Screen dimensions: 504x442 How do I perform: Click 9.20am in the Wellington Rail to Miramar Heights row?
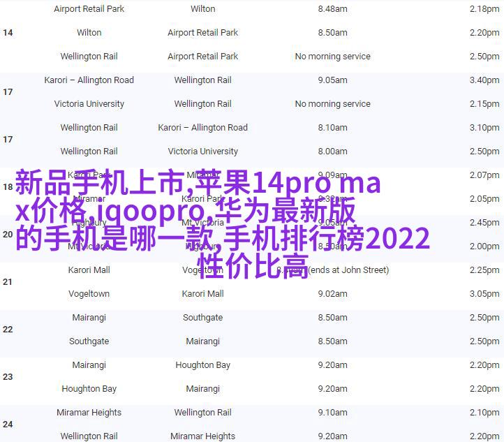click(x=332, y=436)
